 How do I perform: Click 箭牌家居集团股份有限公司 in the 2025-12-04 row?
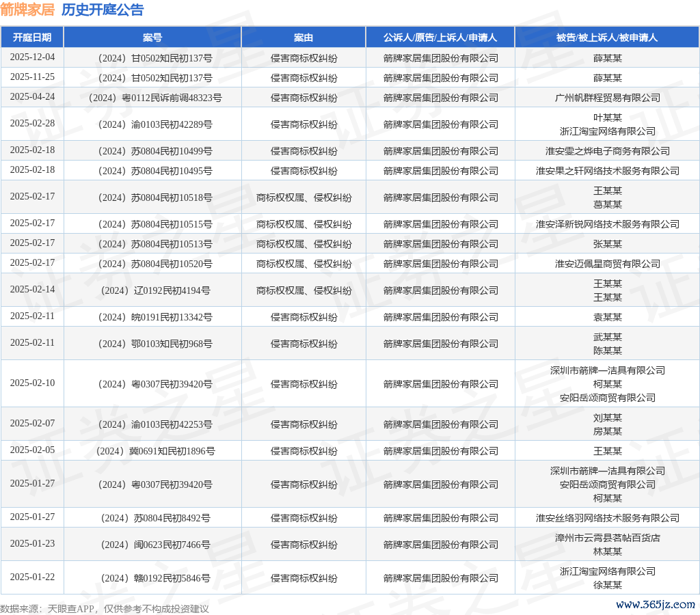tap(440, 58)
